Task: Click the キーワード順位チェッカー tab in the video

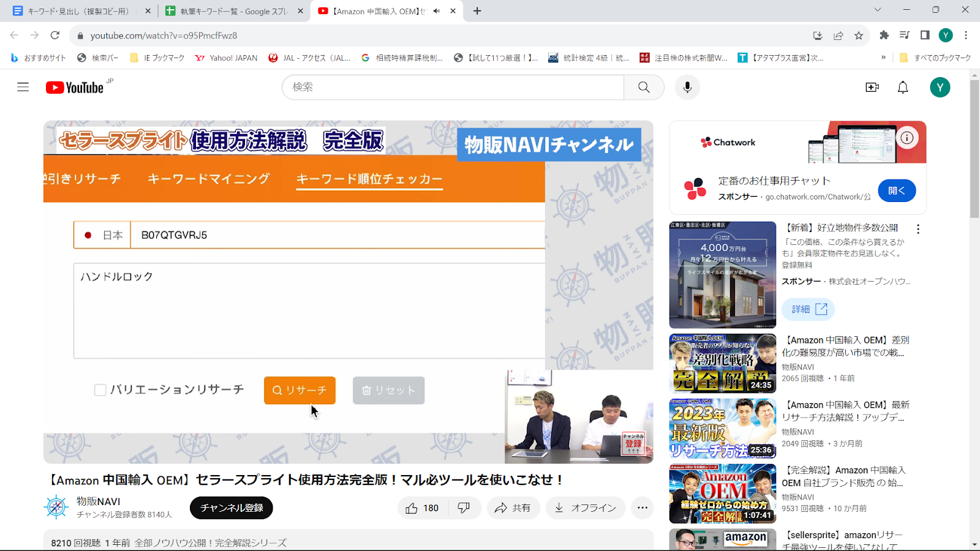Action: click(x=369, y=179)
